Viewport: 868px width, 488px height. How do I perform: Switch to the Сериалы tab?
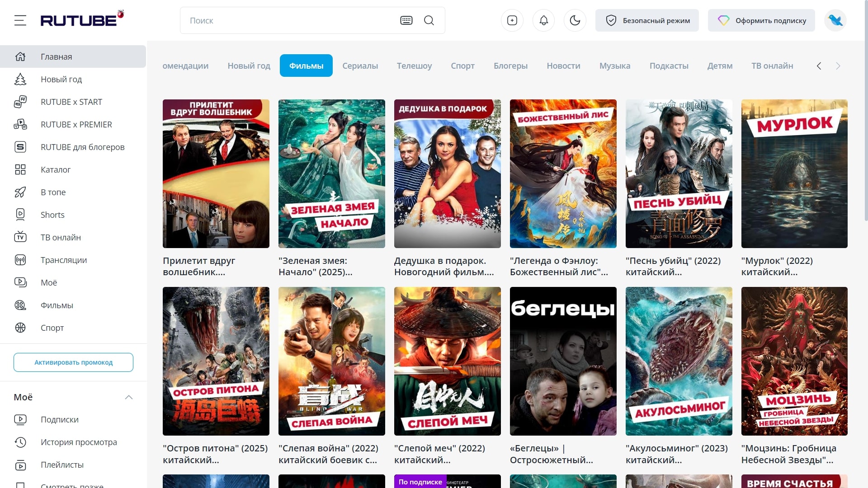click(360, 66)
